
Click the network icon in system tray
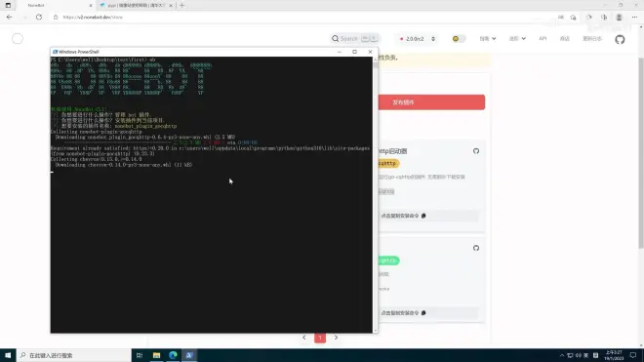[x=570, y=355]
